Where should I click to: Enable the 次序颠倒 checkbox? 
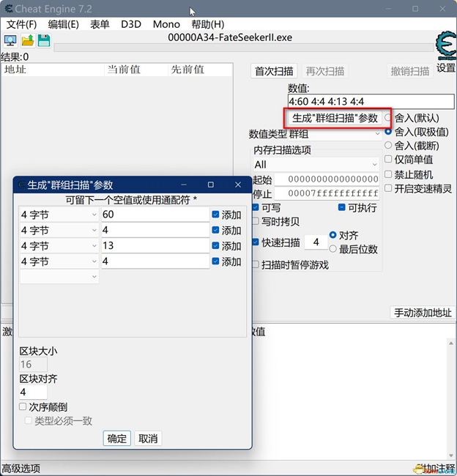tap(23, 406)
